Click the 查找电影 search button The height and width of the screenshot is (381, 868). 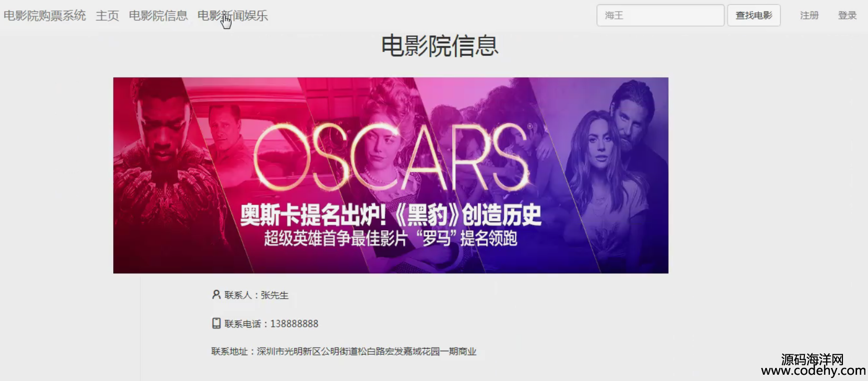click(x=754, y=15)
